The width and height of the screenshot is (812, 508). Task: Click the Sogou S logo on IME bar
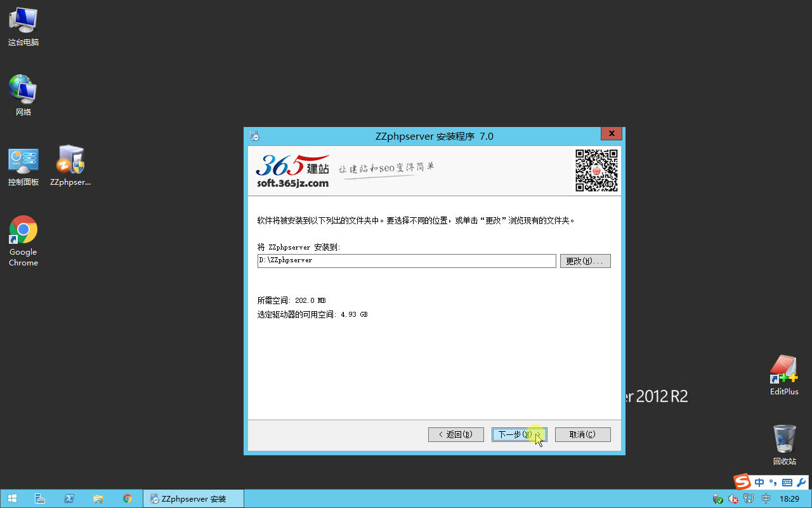742,482
